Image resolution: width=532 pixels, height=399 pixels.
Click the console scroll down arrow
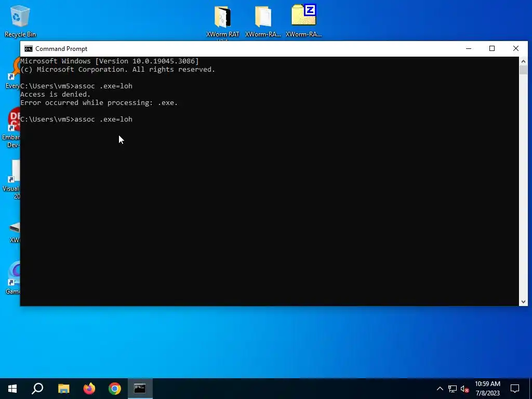click(523, 302)
